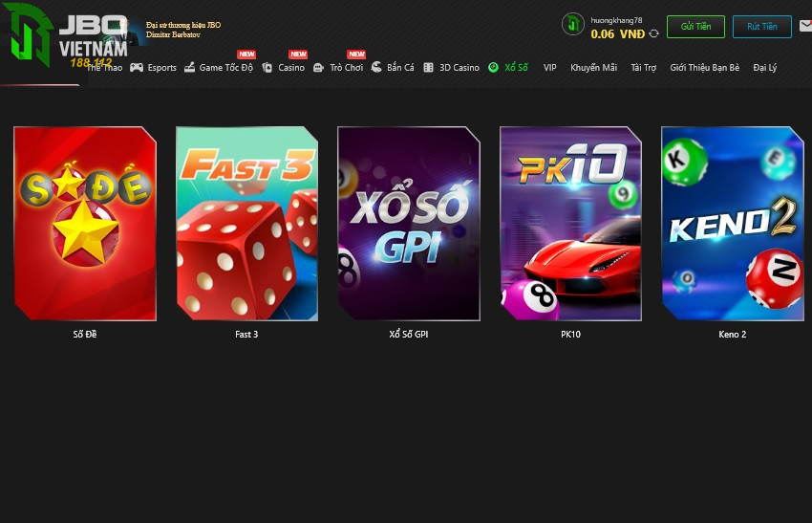
Task: Open the Fast 3 dice game card
Action: point(247,224)
